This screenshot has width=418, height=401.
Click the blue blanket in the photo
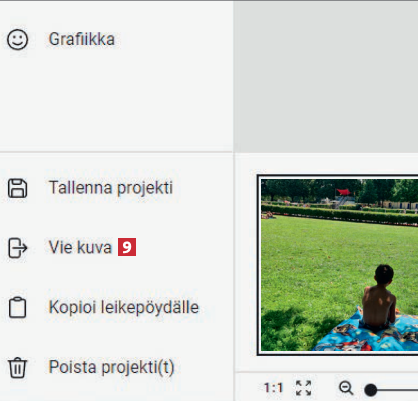[x=367, y=333]
